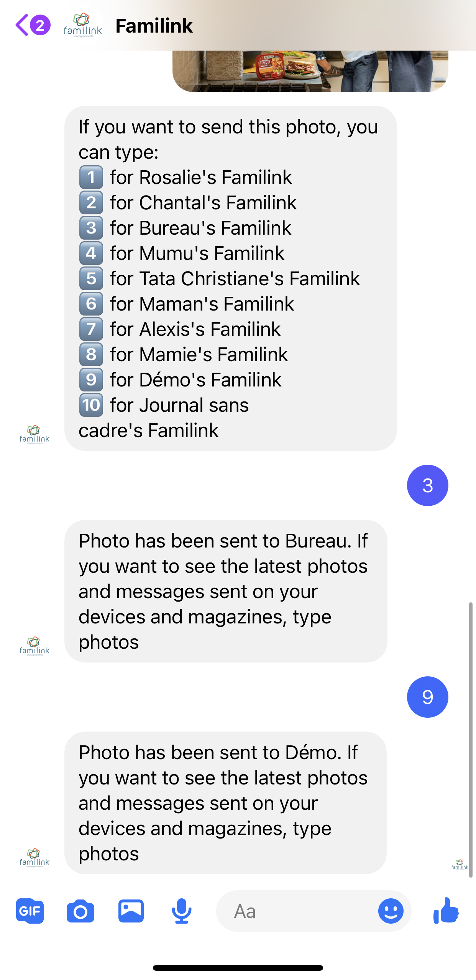The height and width of the screenshot is (980, 476).
Task: Tap the sent message bubble '3'
Action: tap(428, 485)
